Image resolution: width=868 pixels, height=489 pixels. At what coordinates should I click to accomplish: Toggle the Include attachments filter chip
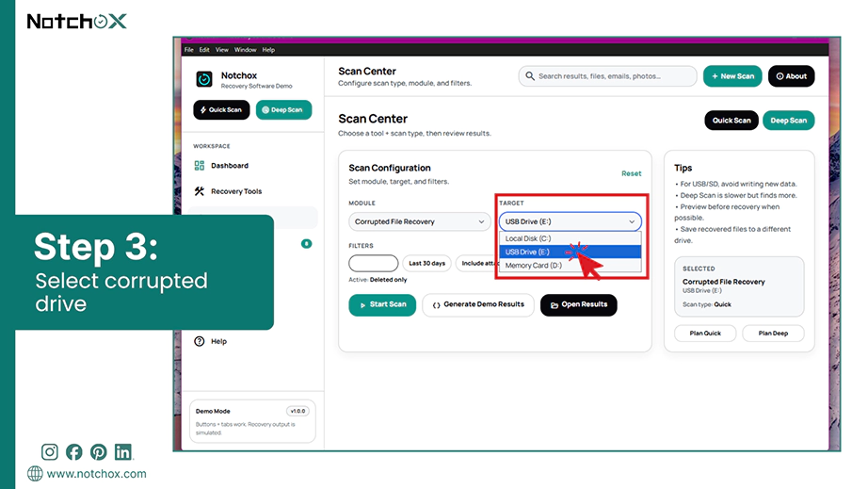477,263
